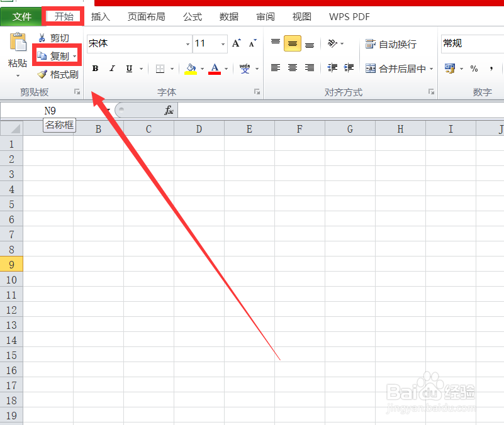Click inside the formula bar
Screen dimensions: 504x425
click(x=340, y=111)
